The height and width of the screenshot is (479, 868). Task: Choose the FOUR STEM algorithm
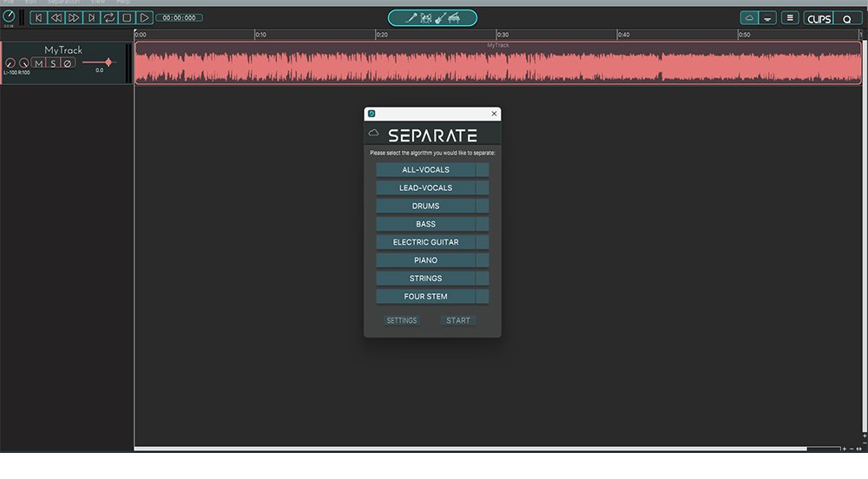click(x=425, y=297)
